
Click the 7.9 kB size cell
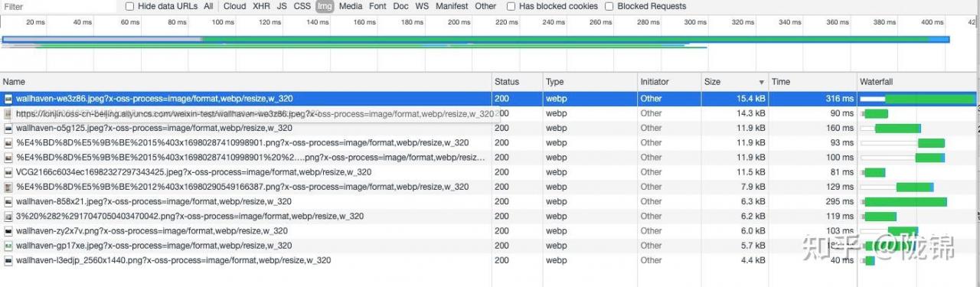coord(735,187)
